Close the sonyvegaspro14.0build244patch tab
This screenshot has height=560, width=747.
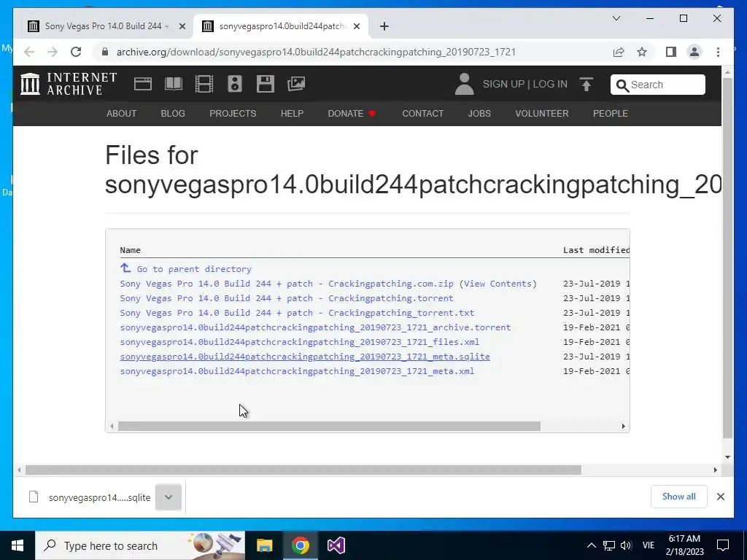(356, 26)
